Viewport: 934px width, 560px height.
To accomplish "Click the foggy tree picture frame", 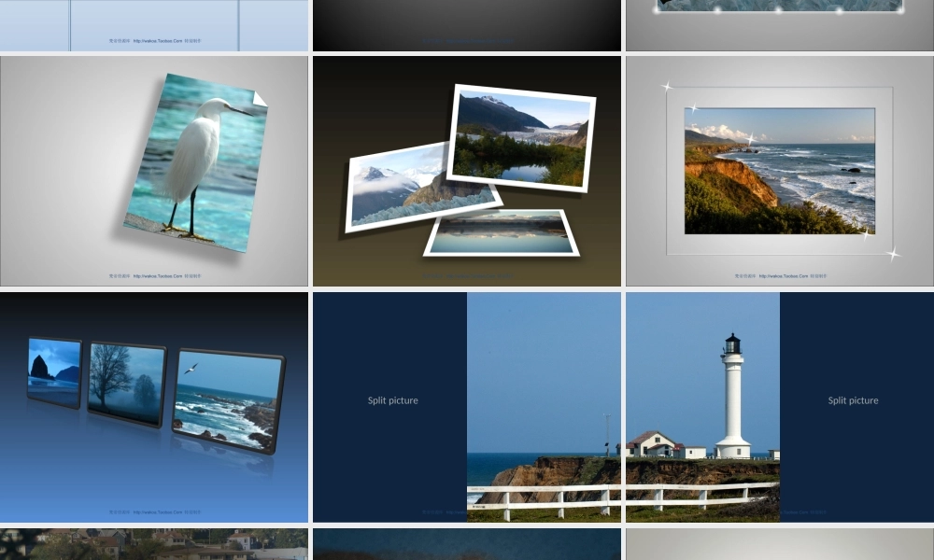I will [x=126, y=383].
